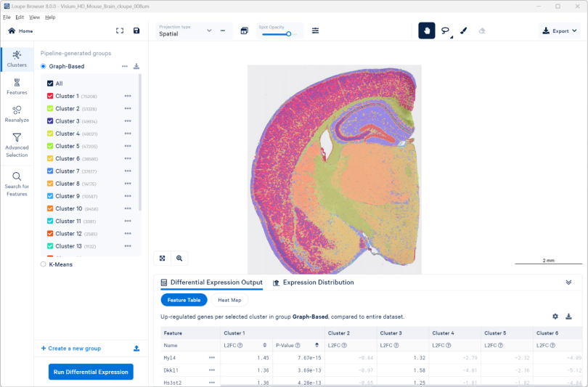The width and height of the screenshot is (588, 387).
Task: Click Run Differential Expression button
Action: 91,372
